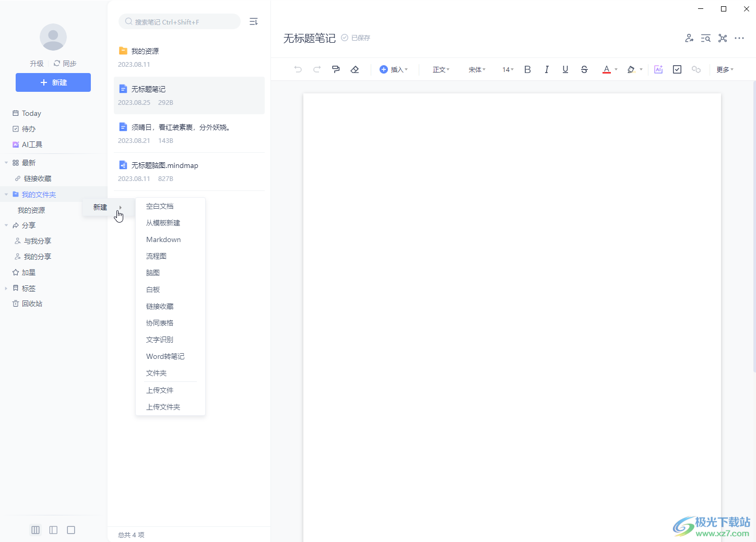Click the search notes field
The width and height of the screenshot is (756, 542).
click(180, 21)
